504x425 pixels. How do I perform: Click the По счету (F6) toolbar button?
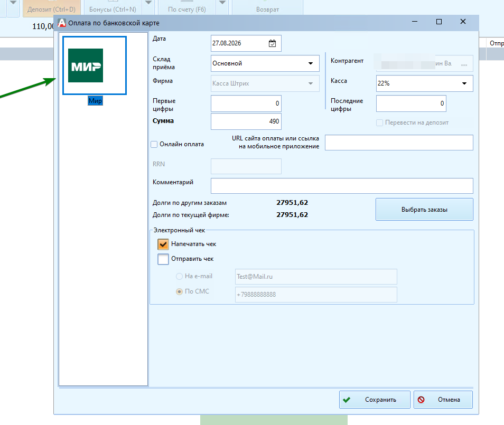pos(186,8)
